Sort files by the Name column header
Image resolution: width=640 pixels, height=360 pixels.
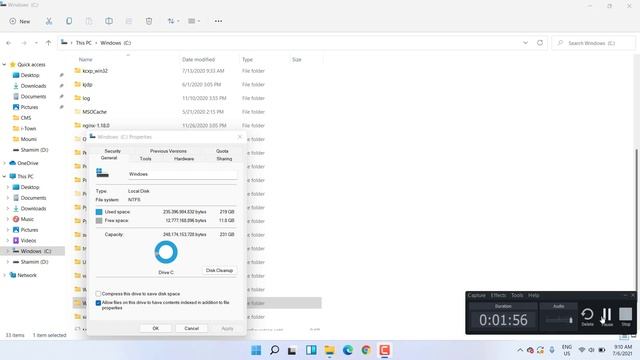[85, 60]
